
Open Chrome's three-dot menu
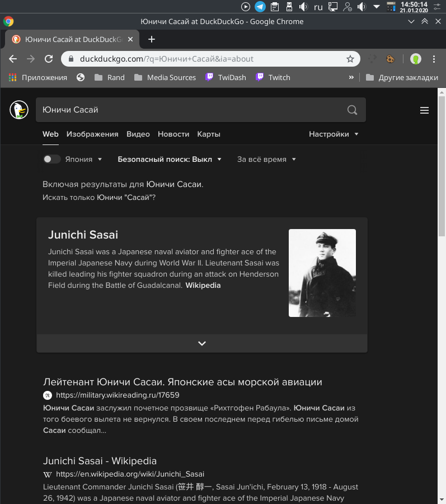[434, 59]
